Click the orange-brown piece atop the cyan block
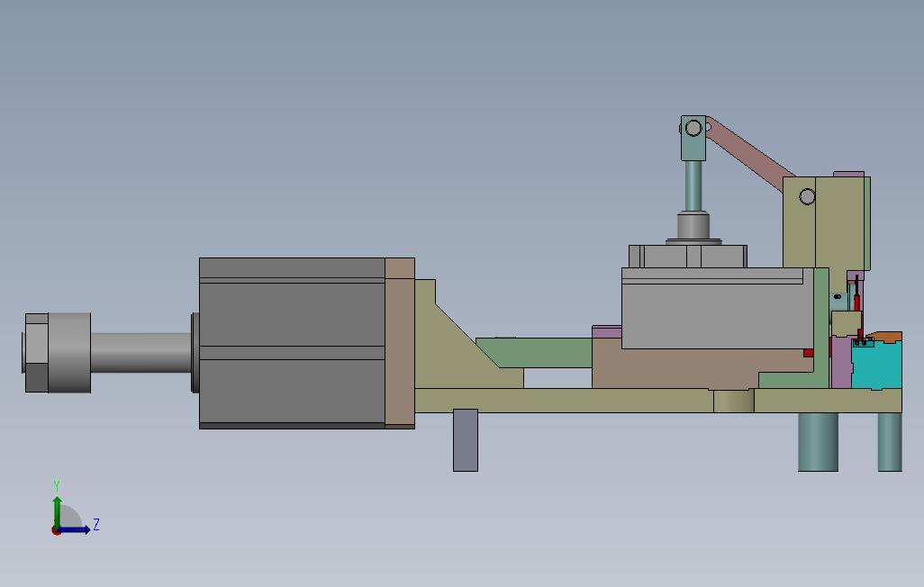Image resolution: width=924 pixels, height=587 pixels. (884, 337)
